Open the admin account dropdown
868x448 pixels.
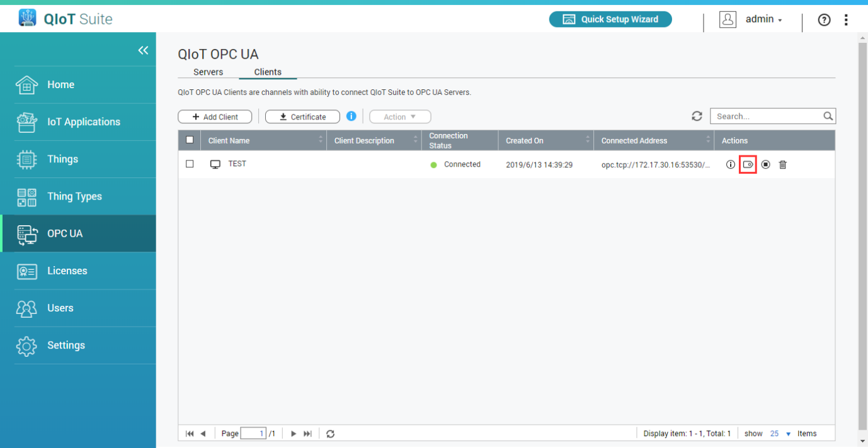click(x=763, y=20)
